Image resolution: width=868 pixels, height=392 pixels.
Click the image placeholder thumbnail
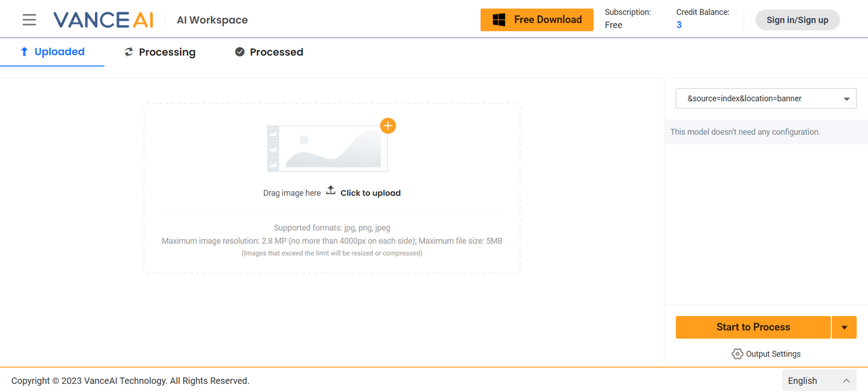(x=328, y=149)
